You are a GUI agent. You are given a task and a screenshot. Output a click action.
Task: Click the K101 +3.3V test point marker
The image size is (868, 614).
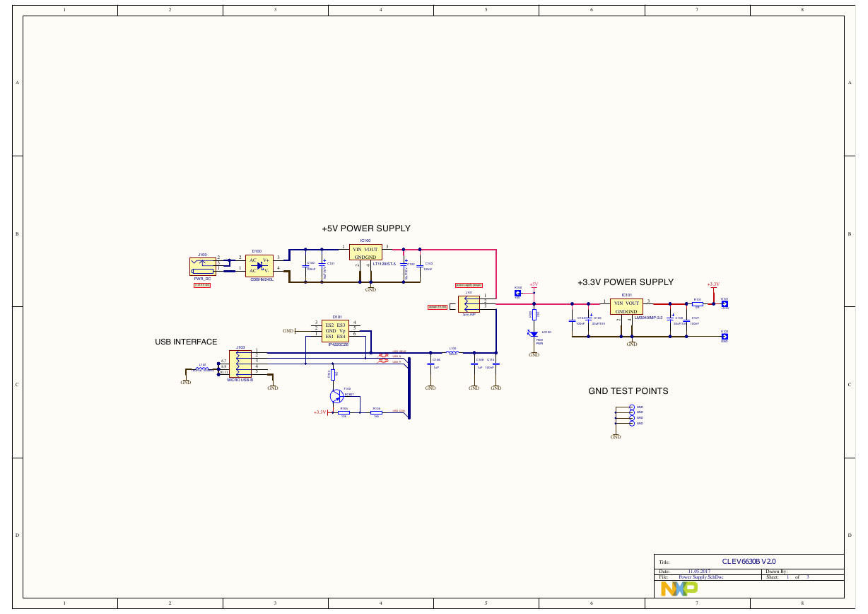click(725, 304)
